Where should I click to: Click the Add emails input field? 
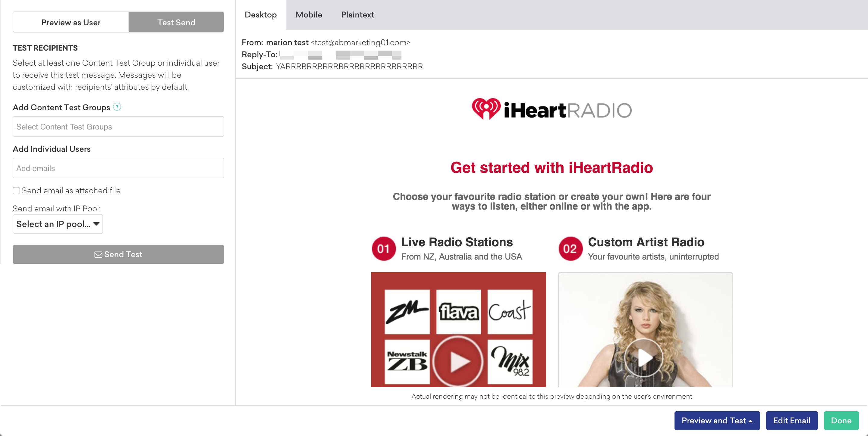tap(118, 168)
